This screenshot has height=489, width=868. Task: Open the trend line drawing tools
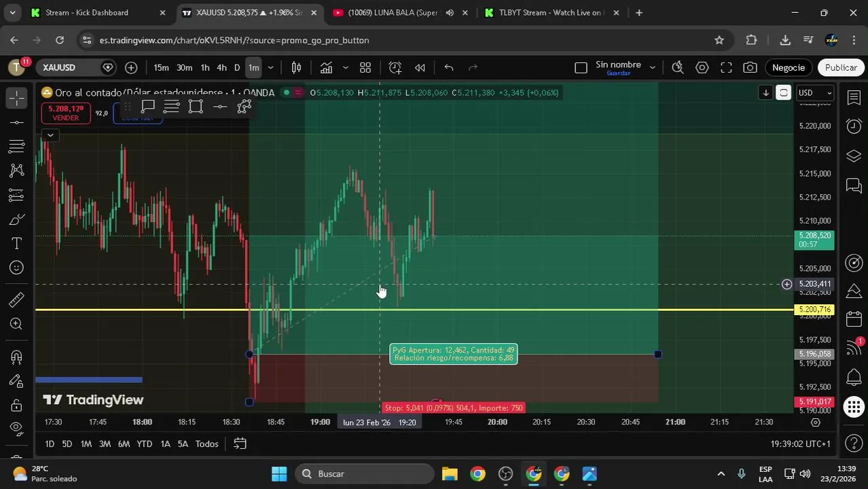17,122
